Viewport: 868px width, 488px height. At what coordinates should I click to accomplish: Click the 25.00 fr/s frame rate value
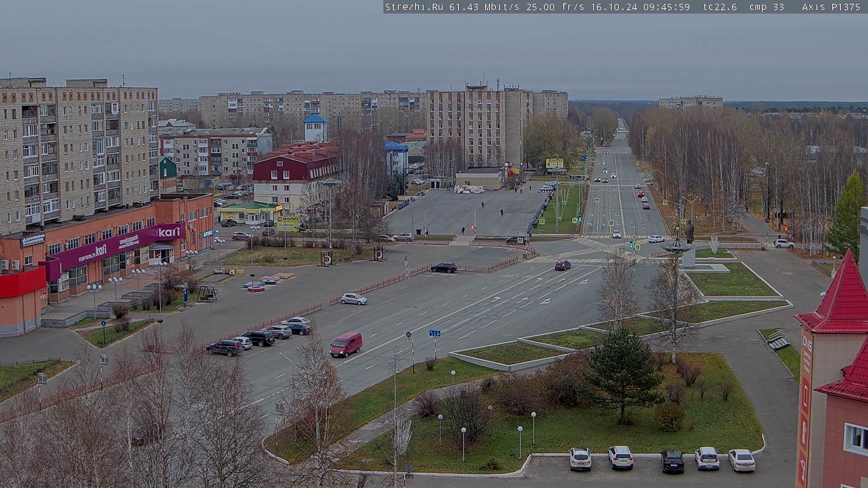(x=555, y=7)
